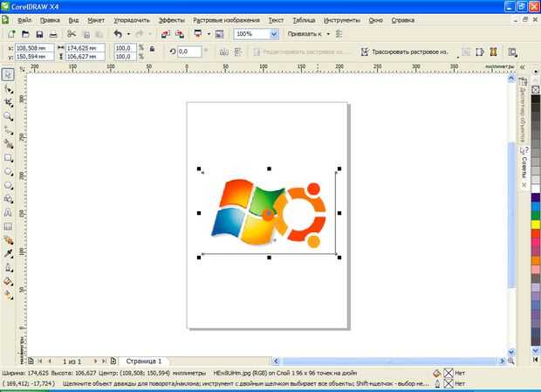Select the Crop tool
541x392 pixels.
click(8, 102)
